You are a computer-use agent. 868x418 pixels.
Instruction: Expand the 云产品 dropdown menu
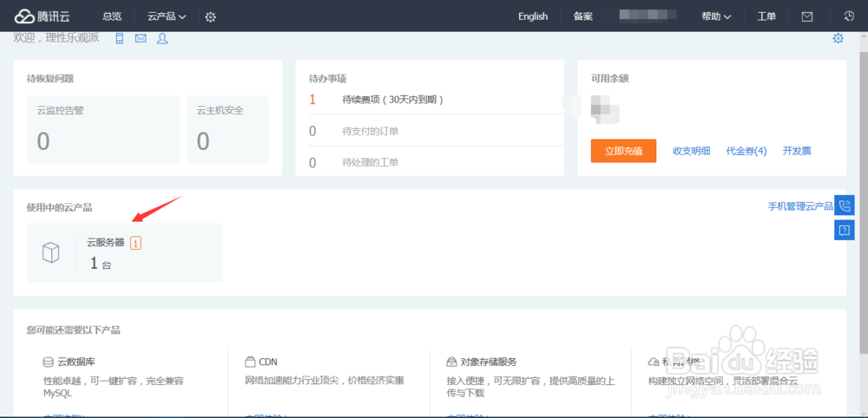point(167,16)
